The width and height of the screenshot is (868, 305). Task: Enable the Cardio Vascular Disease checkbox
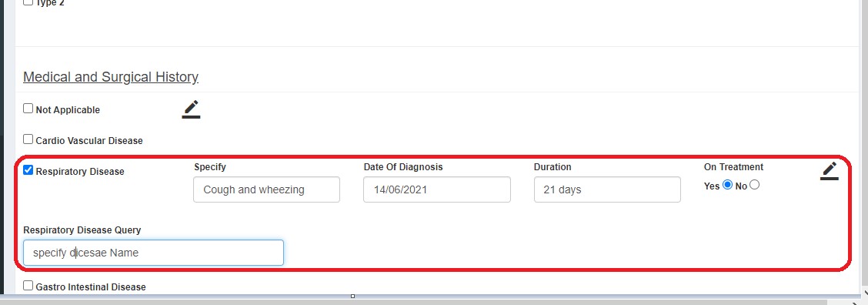tap(28, 139)
